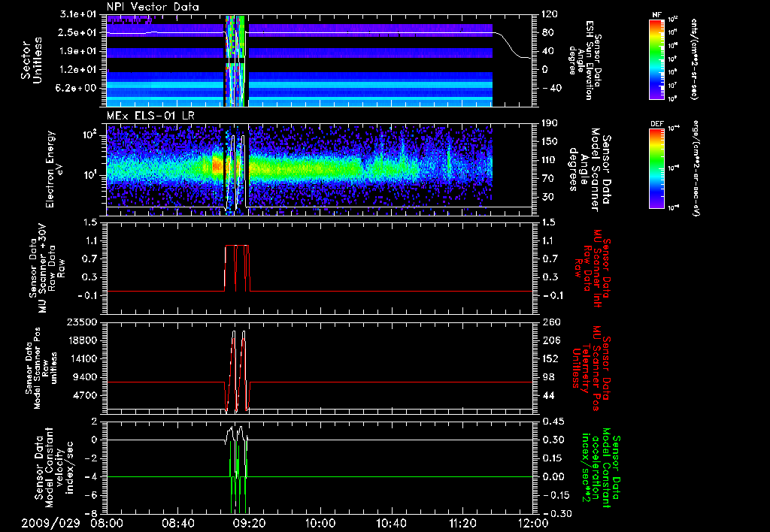
Task: Click the 23500 scanner position tick
Action: coord(81,322)
